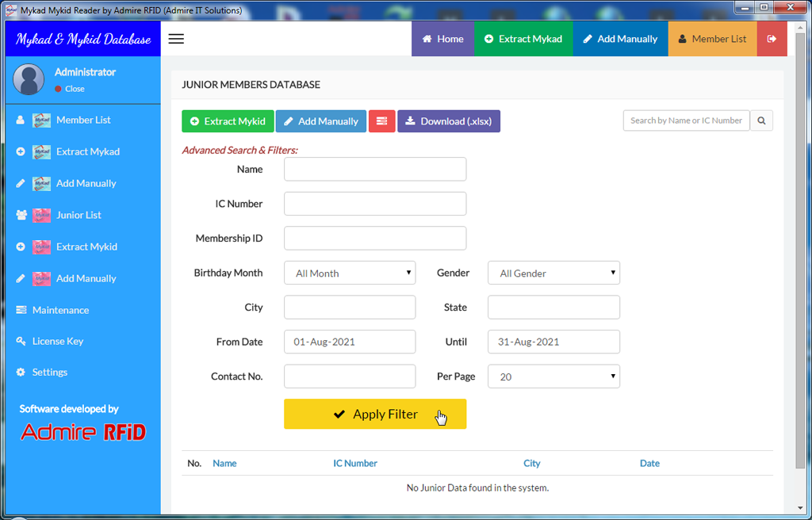Click the hamburger menu icon in header
Screen dimensions: 812x520
pos(176,39)
